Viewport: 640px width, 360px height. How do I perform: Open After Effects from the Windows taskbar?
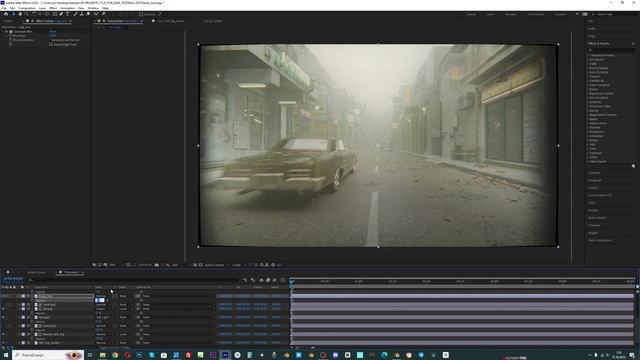(x=225, y=355)
